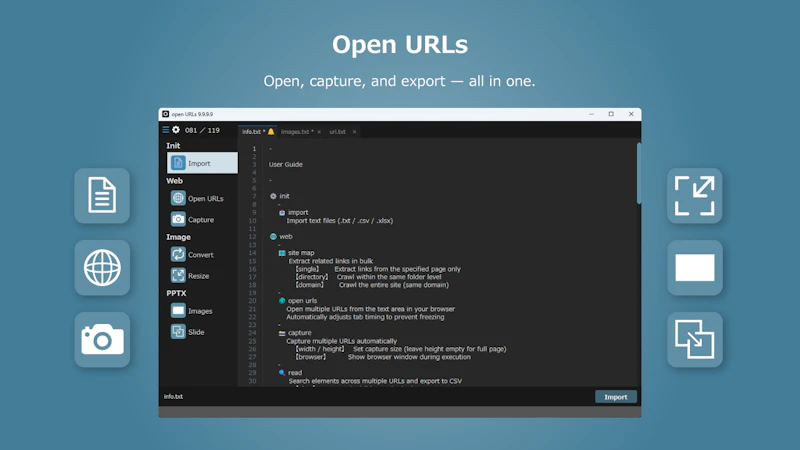The image size is (800, 450).
Task: Click the Image section header in the sidebar
Action: (178, 237)
